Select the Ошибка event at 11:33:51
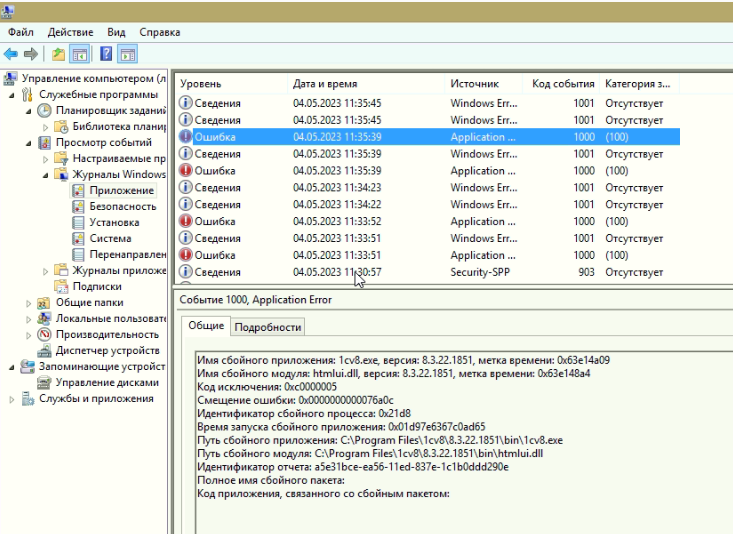 click(x=428, y=255)
